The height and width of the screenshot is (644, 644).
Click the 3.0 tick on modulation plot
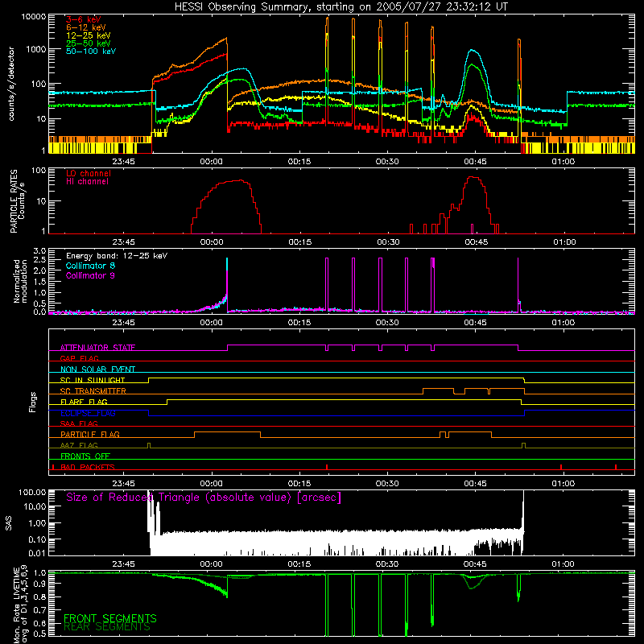click(39, 250)
